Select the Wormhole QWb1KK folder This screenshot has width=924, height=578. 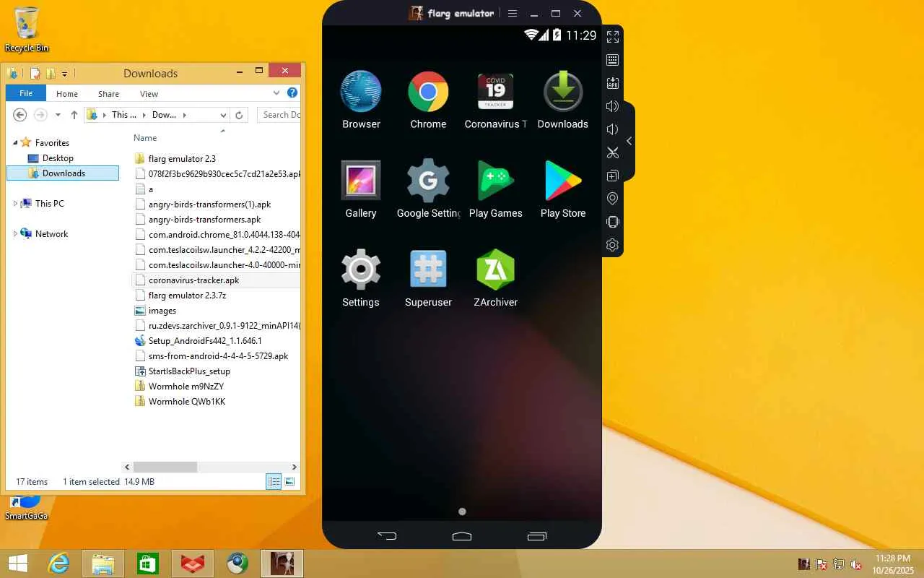(187, 402)
